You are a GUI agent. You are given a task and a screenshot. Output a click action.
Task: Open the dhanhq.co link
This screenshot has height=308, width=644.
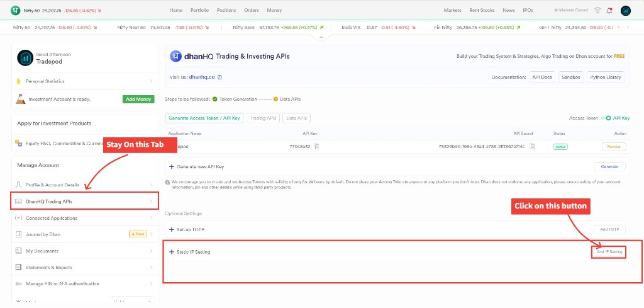click(x=202, y=77)
